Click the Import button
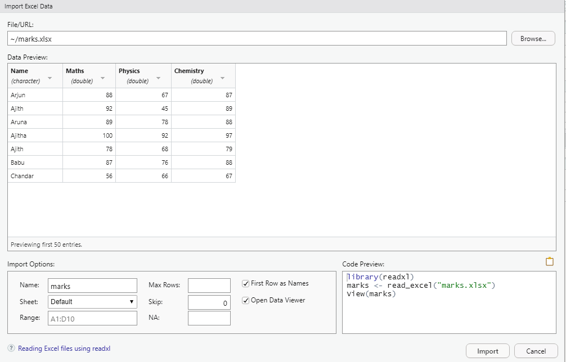 point(488,351)
